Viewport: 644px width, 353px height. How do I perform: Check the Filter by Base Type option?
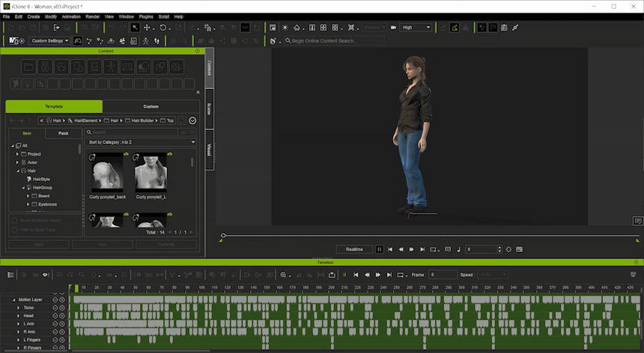(x=15, y=230)
